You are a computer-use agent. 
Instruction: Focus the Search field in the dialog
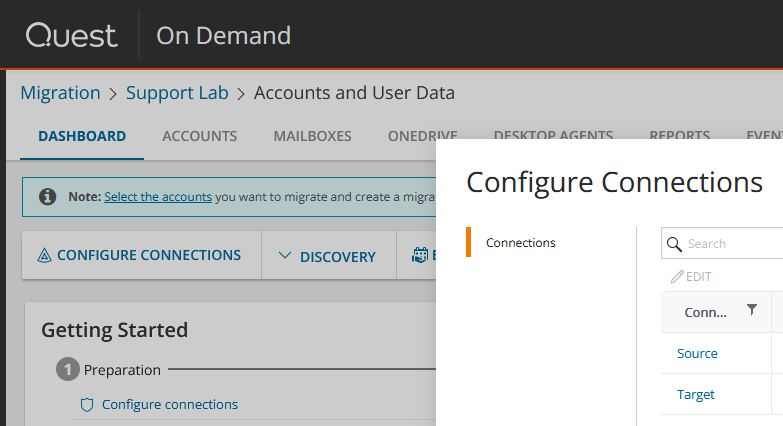(x=730, y=243)
